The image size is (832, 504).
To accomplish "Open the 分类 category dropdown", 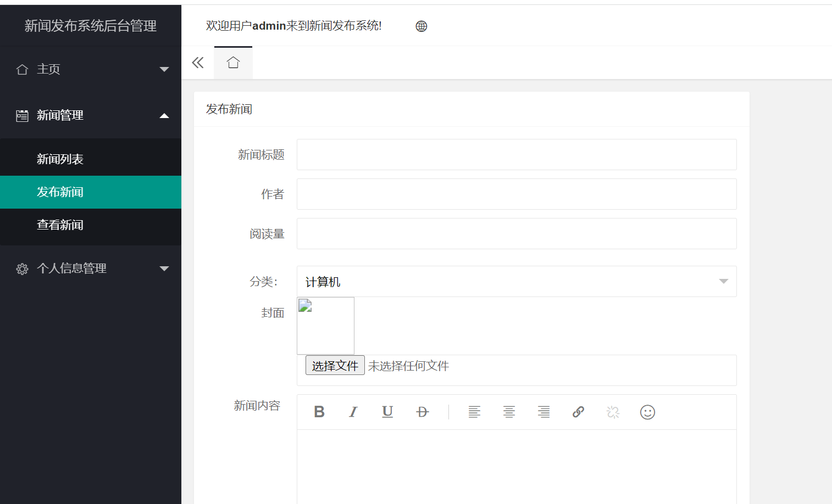I will [x=517, y=281].
